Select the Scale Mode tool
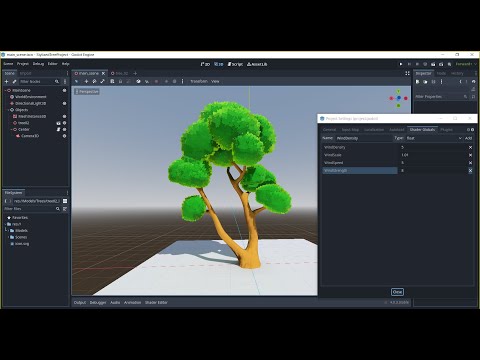The image size is (480, 360). click(103, 81)
